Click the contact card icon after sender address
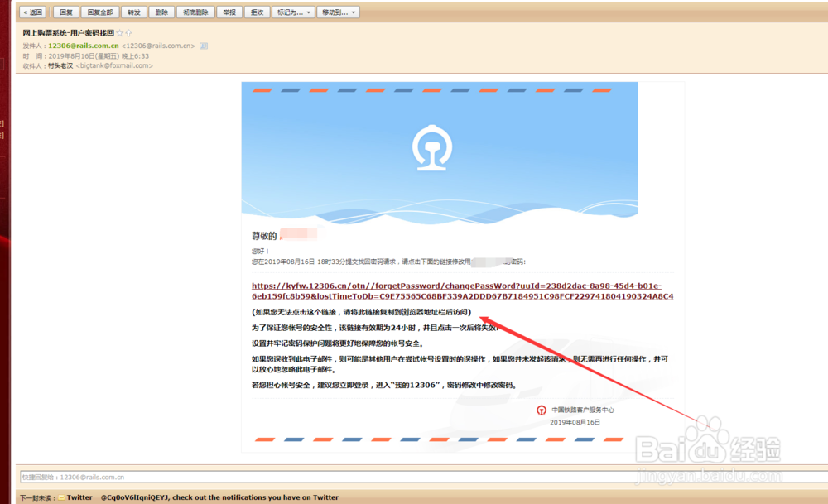 coord(204,46)
